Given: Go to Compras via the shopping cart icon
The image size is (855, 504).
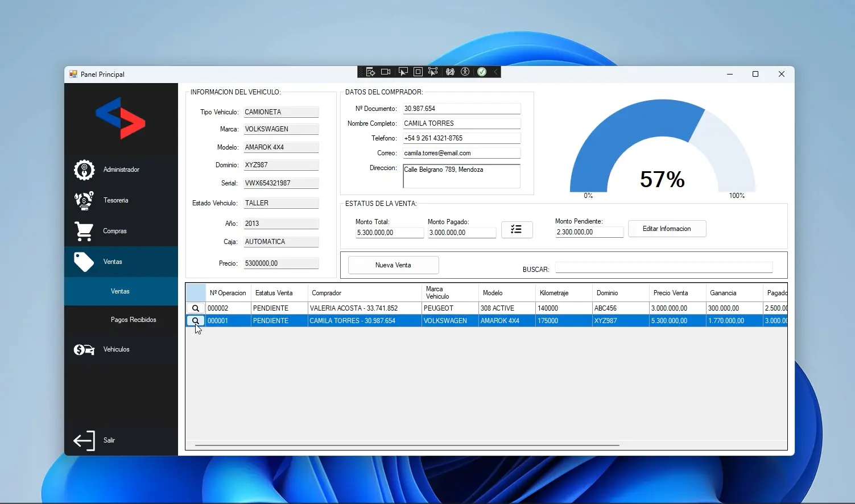Looking at the screenshot, I should [x=84, y=231].
